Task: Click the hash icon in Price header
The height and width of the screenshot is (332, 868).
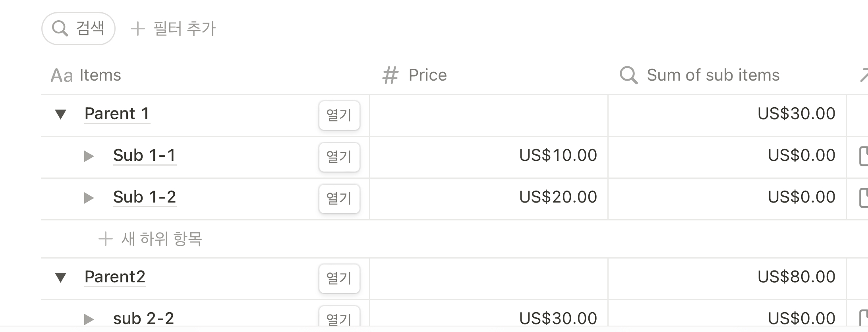Action: click(390, 75)
